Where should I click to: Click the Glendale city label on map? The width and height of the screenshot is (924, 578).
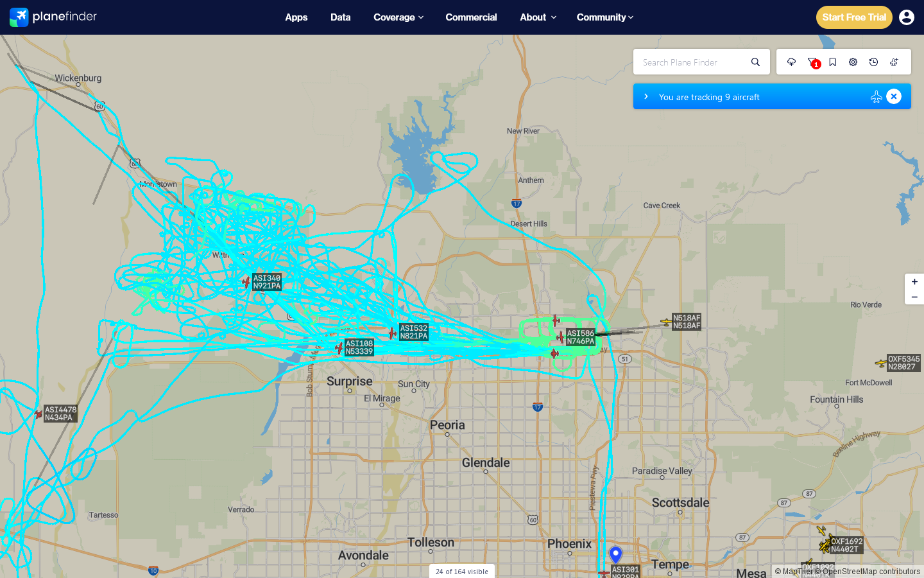click(x=486, y=463)
